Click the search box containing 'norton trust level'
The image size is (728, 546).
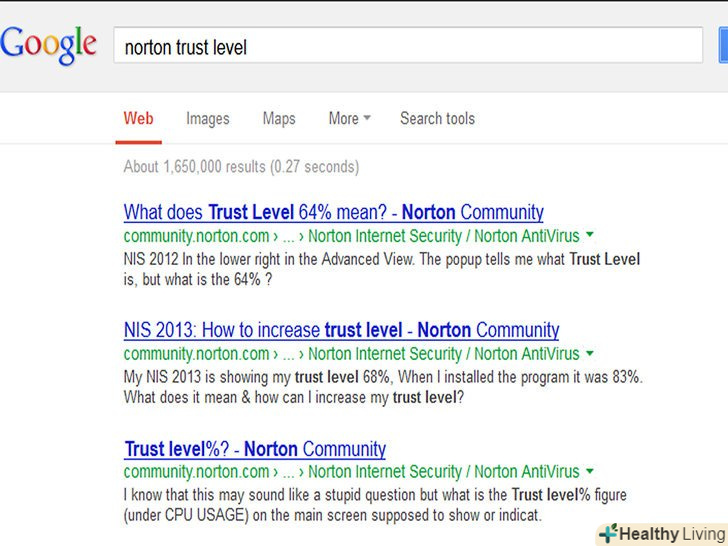[408, 45]
